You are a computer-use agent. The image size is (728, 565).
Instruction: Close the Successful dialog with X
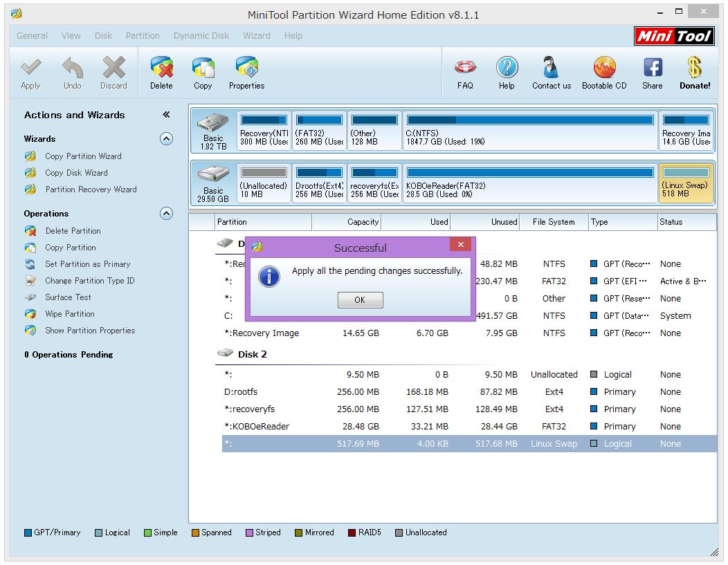click(461, 244)
